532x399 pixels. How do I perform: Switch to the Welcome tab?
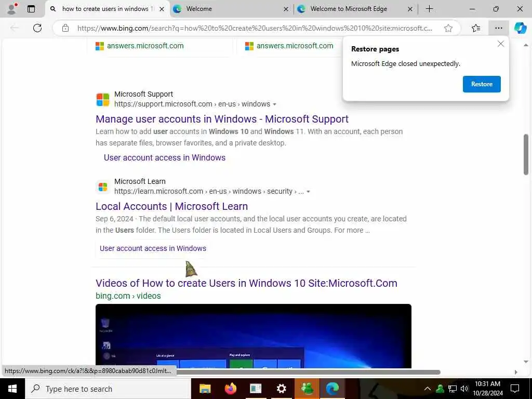coord(231,9)
